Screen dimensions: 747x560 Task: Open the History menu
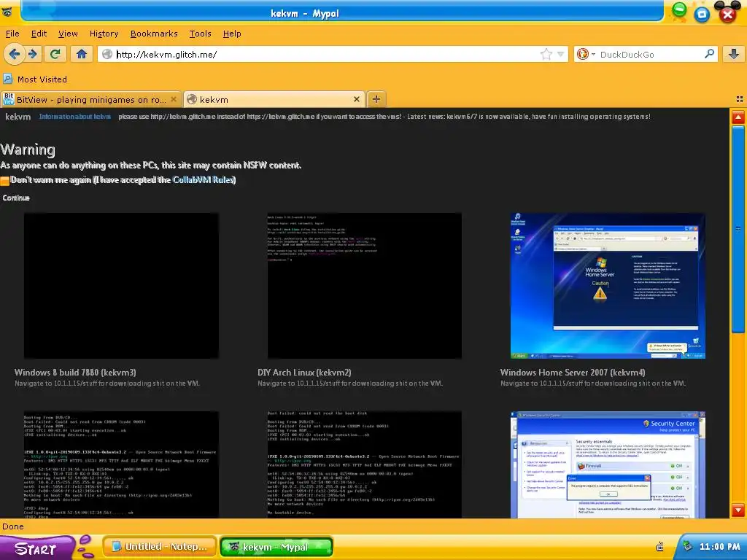pyautogui.click(x=104, y=34)
